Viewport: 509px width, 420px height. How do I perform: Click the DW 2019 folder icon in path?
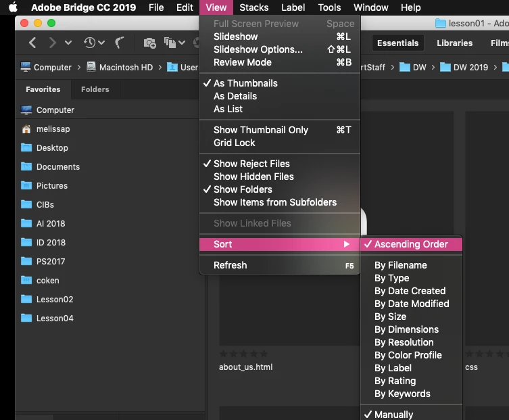pyautogui.click(x=445, y=67)
